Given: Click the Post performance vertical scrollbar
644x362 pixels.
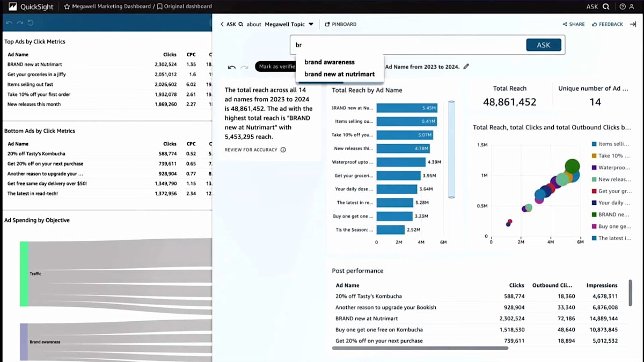Looking at the screenshot, I should 630,293.
